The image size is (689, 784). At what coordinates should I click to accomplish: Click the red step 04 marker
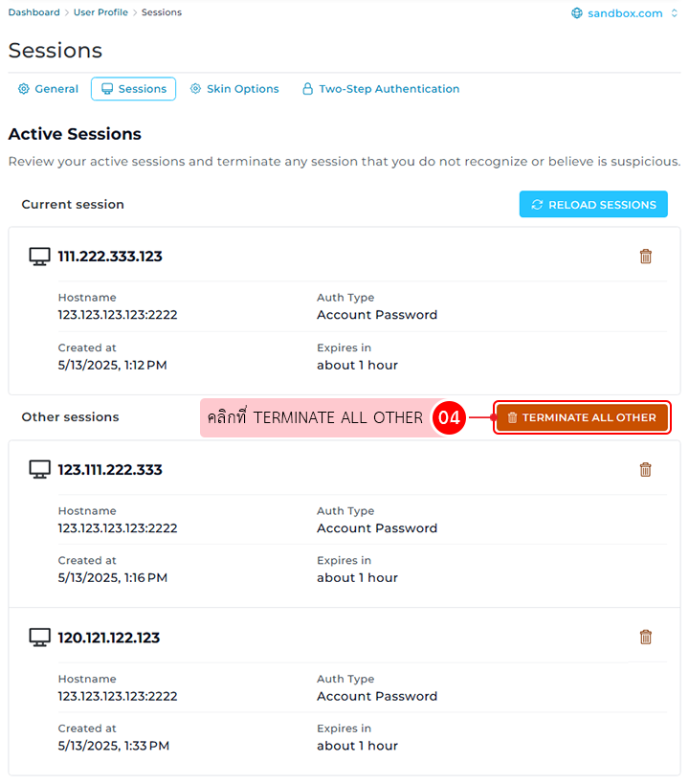(449, 417)
